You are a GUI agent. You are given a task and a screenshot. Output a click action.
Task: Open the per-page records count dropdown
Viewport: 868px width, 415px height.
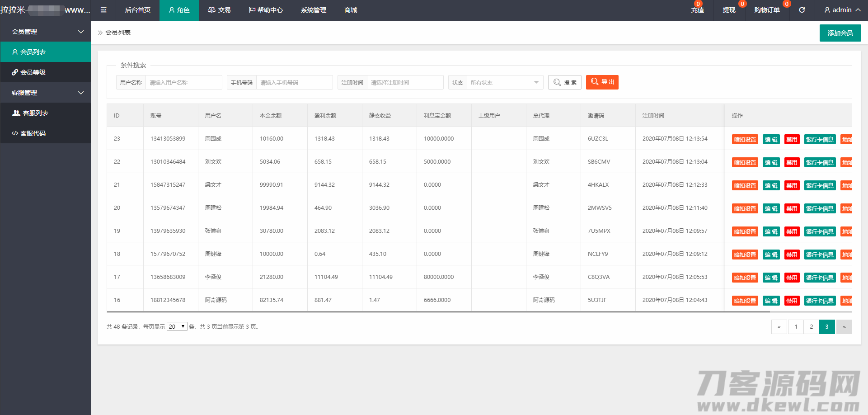[x=177, y=326]
